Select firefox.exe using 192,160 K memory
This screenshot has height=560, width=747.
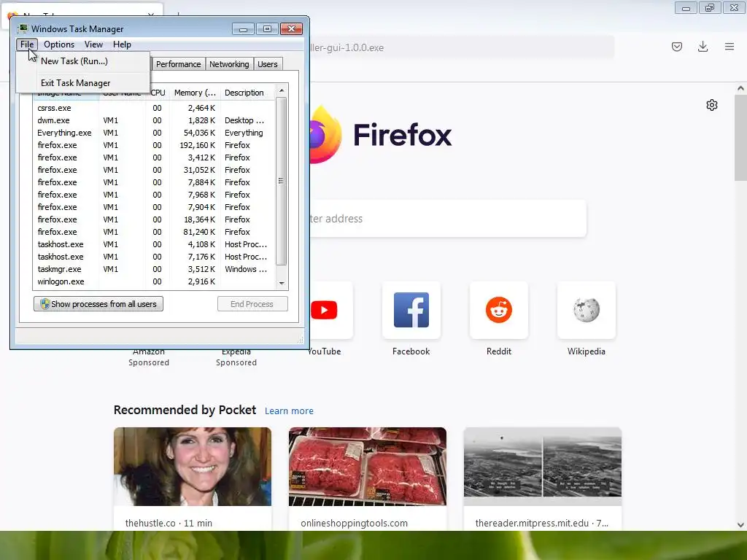coord(153,145)
